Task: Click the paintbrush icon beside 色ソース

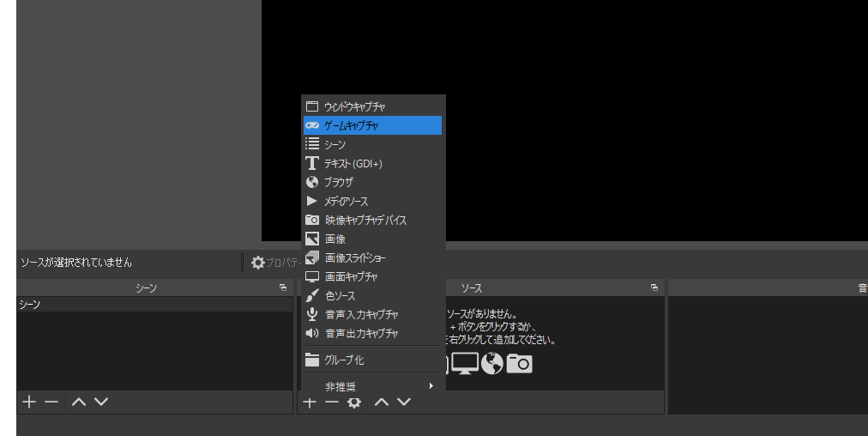Action: click(x=312, y=295)
